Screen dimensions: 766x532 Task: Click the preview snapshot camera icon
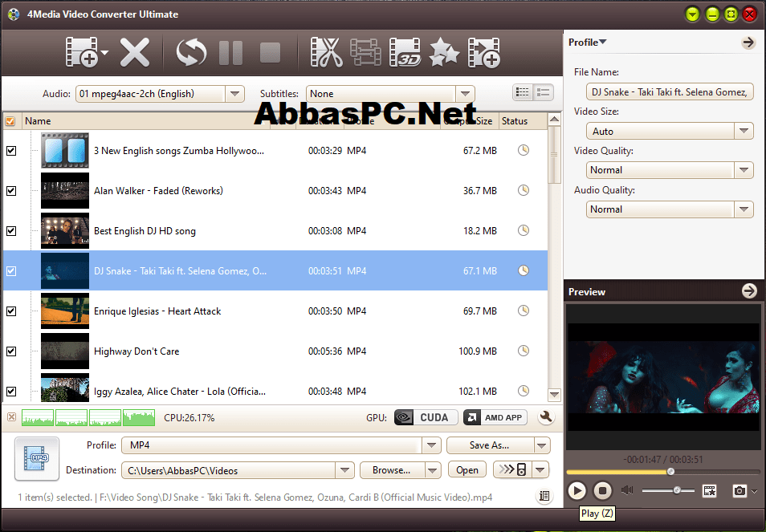740,490
